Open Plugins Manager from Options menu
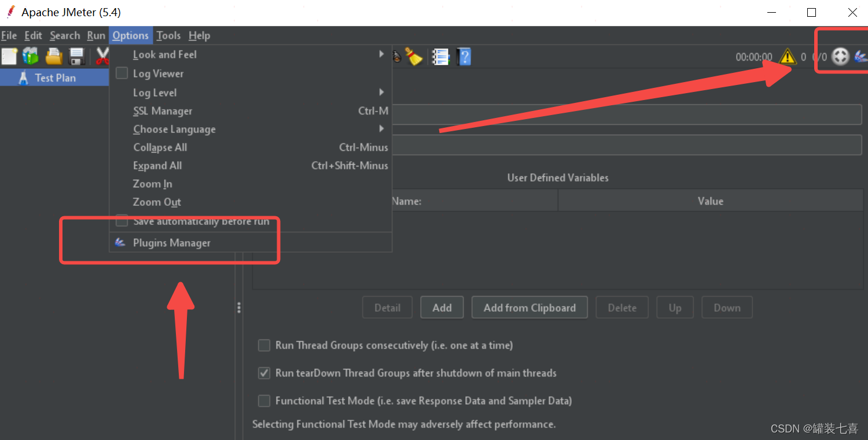The width and height of the screenshot is (868, 440). click(x=251, y=243)
